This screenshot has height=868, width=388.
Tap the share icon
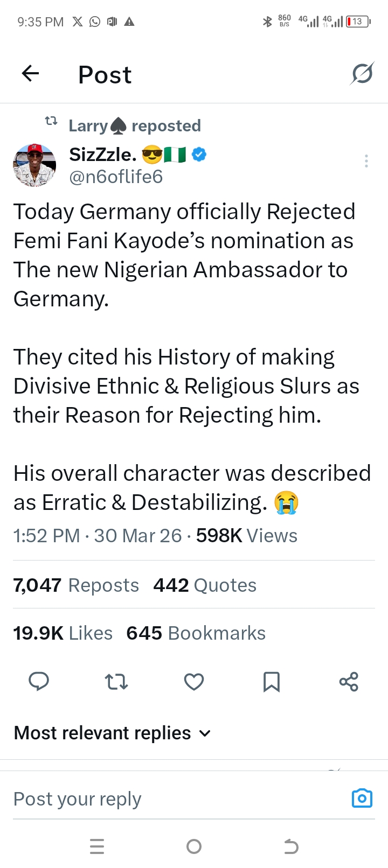349,682
